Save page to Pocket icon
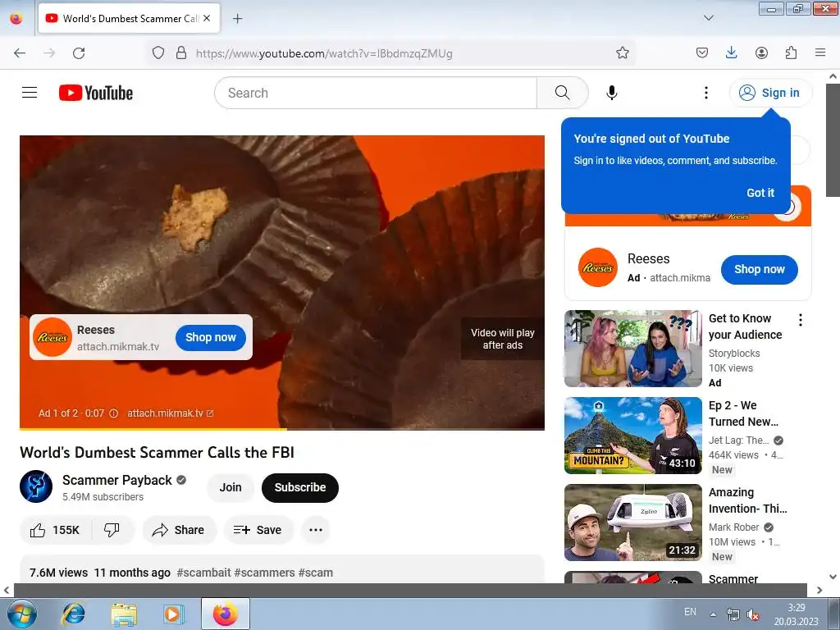Screen dimensions: 840x630 pyautogui.click(x=702, y=52)
